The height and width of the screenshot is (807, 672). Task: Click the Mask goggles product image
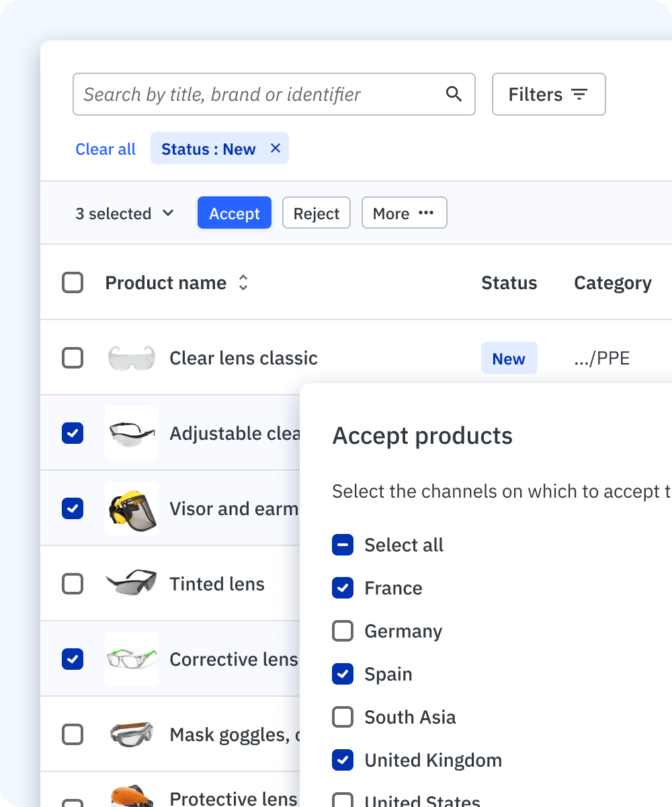pos(132,734)
